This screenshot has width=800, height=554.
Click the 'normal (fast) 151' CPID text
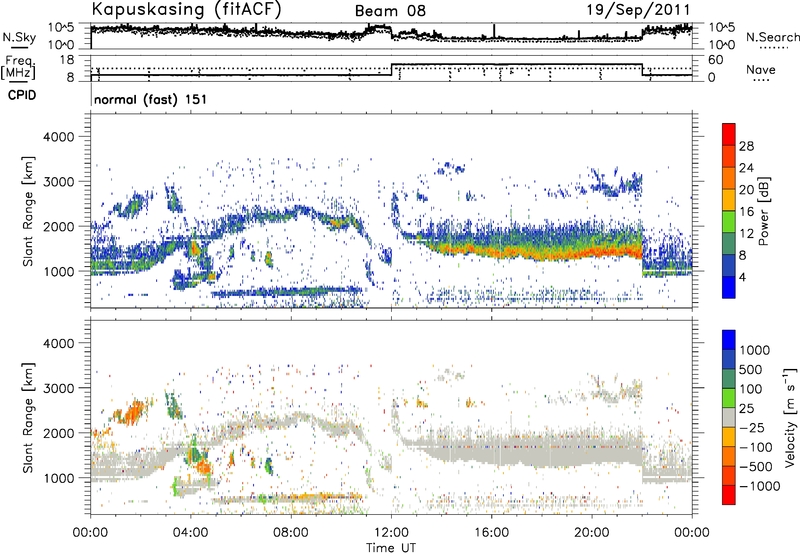pyautogui.click(x=151, y=99)
